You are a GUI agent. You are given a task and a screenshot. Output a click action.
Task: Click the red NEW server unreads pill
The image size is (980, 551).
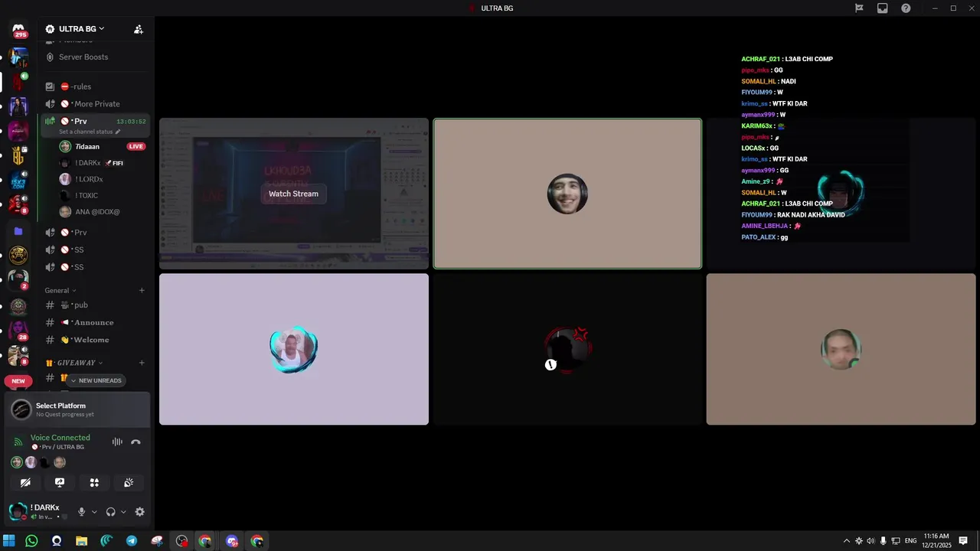click(18, 381)
